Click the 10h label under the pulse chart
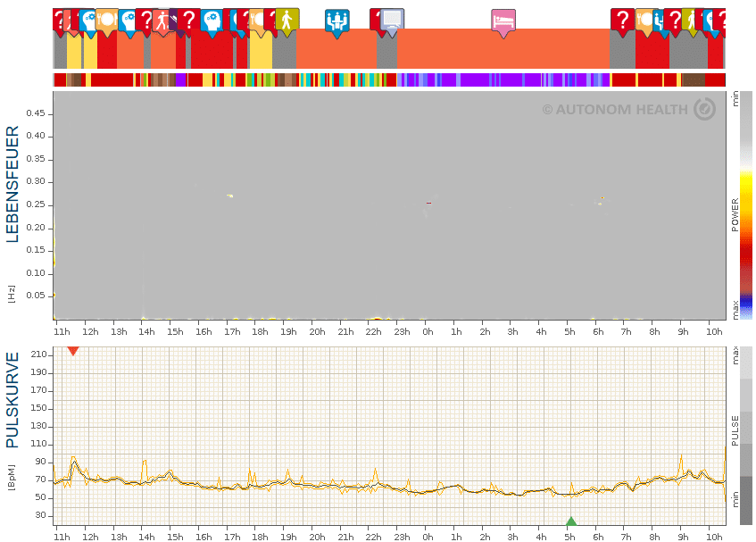Screen dimensions: 756x542 714,538
